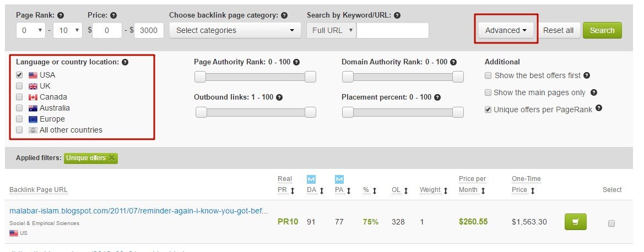Open the Select categories dropdown
Image resolution: width=644 pixels, height=252 pixels.
click(235, 30)
